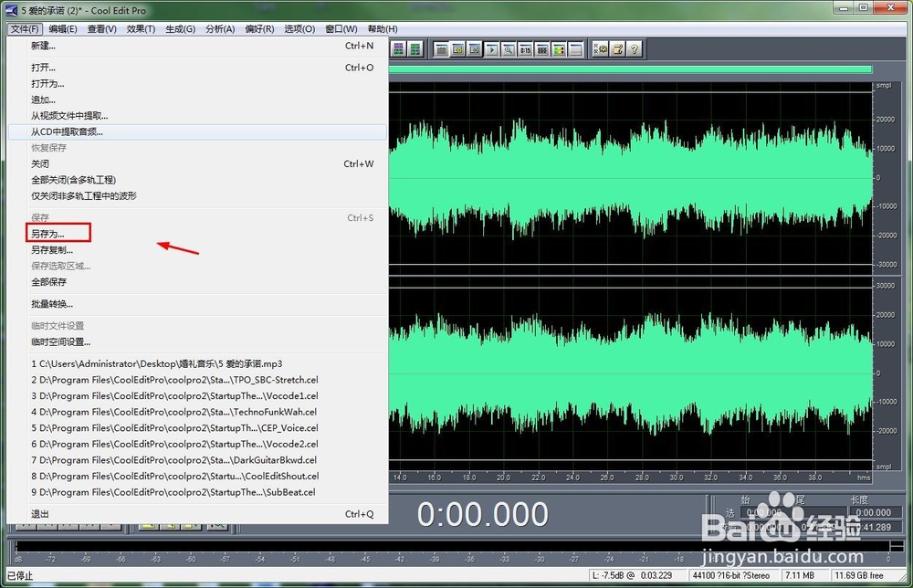Choose 关闭 in the file menu
913x588 pixels.
(x=198, y=164)
